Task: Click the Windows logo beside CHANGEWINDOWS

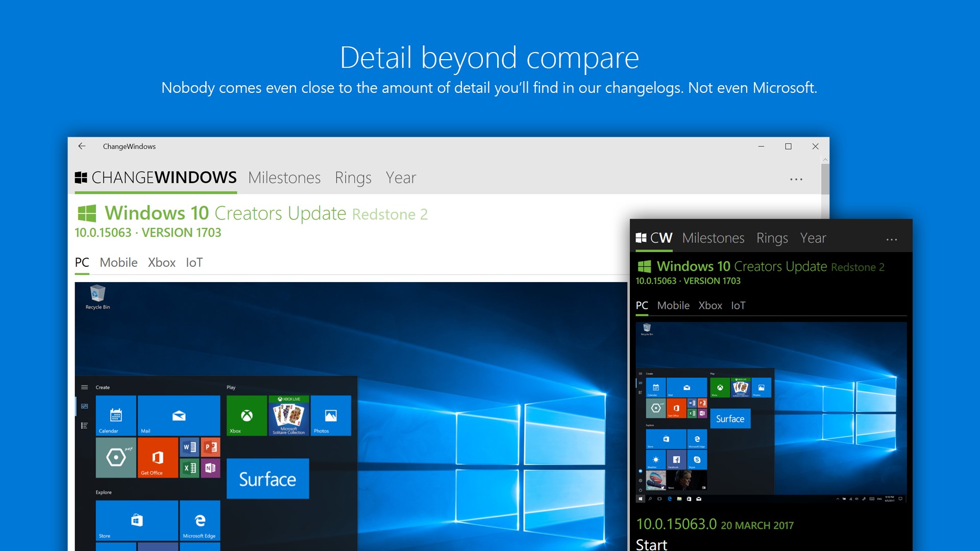Action: [x=81, y=177]
